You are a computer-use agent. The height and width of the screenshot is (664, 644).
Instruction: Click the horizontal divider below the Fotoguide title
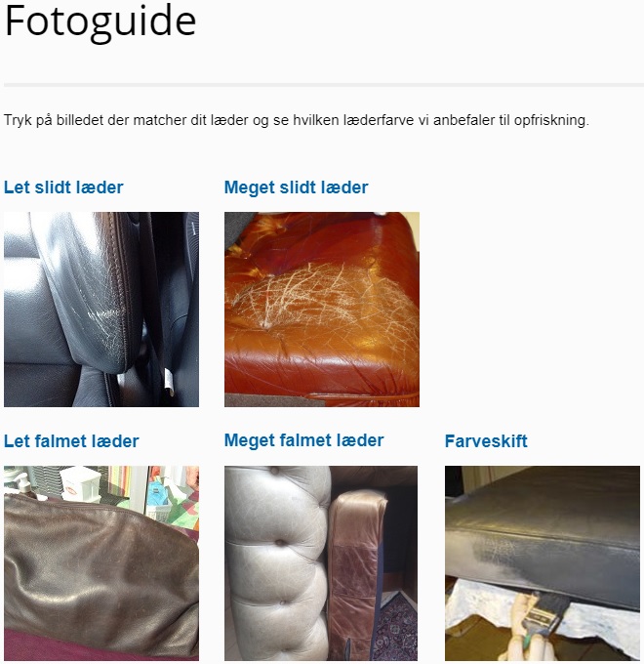(324, 85)
